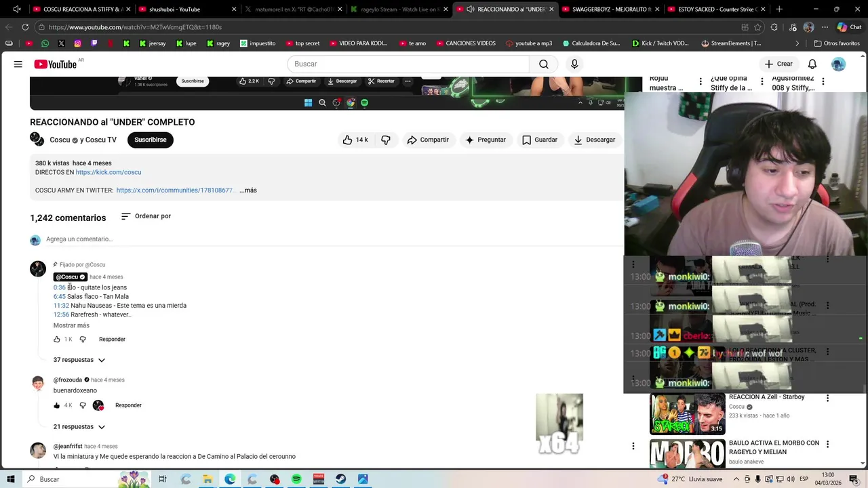Image resolution: width=868 pixels, height=488 pixels.
Task: Start voice search with the microphone
Action: click(x=574, y=64)
